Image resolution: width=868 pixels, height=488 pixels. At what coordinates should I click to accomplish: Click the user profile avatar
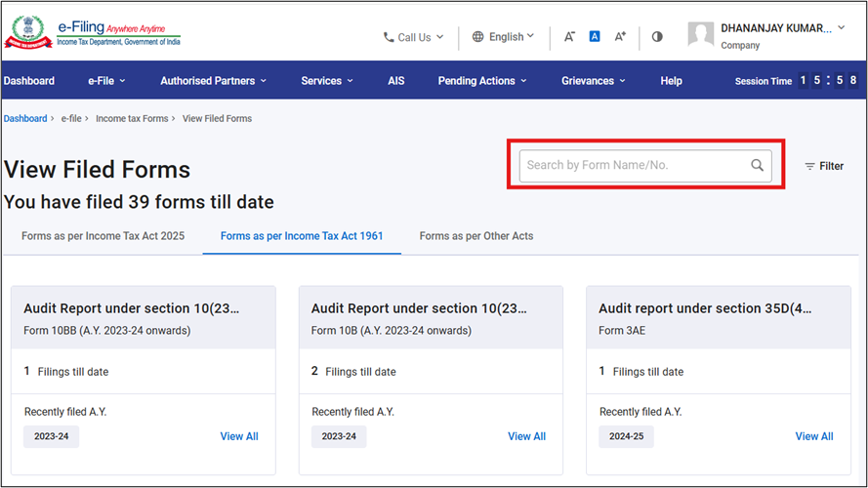[700, 35]
